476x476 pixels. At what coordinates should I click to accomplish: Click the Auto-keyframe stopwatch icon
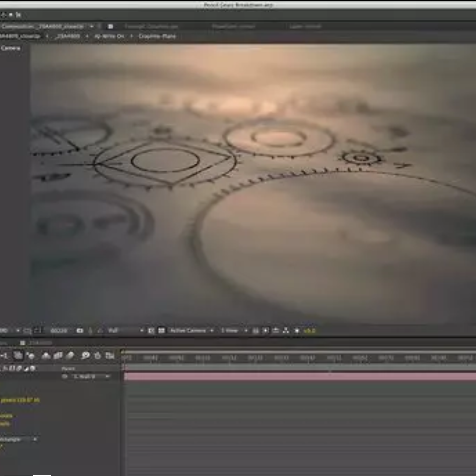[97, 356]
